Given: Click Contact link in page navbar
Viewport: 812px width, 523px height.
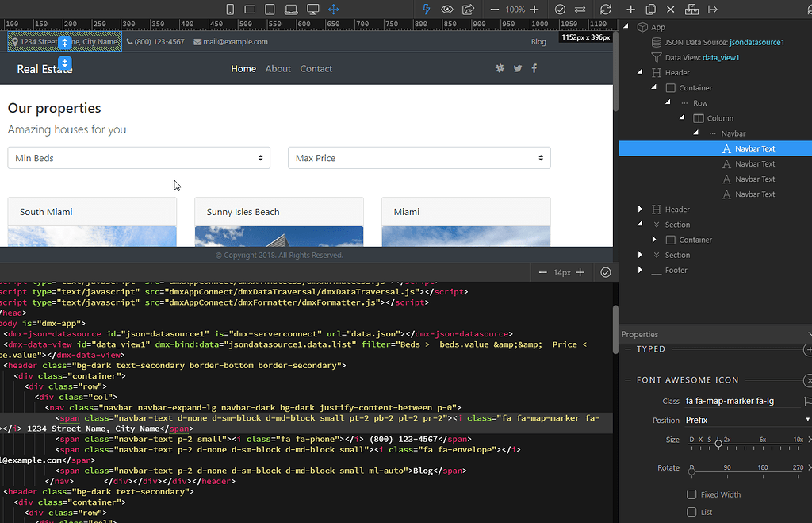Looking at the screenshot, I should pyautogui.click(x=316, y=69).
